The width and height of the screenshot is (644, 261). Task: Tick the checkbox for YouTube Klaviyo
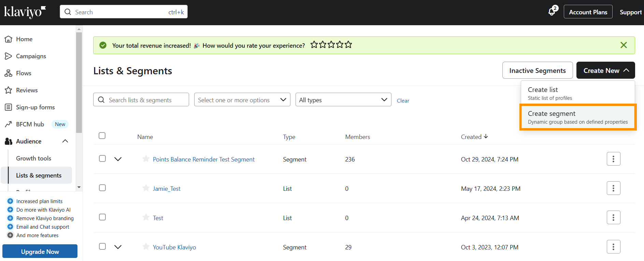(x=102, y=246)
